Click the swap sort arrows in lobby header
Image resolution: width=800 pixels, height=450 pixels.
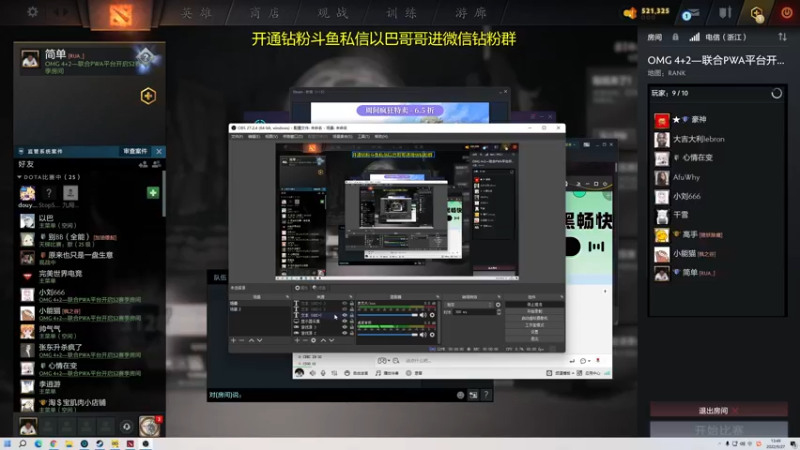pos(782,37)
